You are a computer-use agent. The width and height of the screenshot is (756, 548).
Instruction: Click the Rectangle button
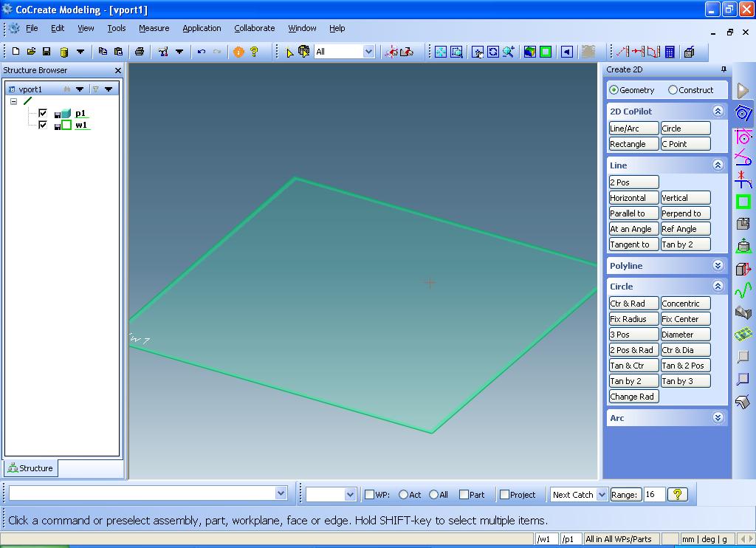point(633,144)
